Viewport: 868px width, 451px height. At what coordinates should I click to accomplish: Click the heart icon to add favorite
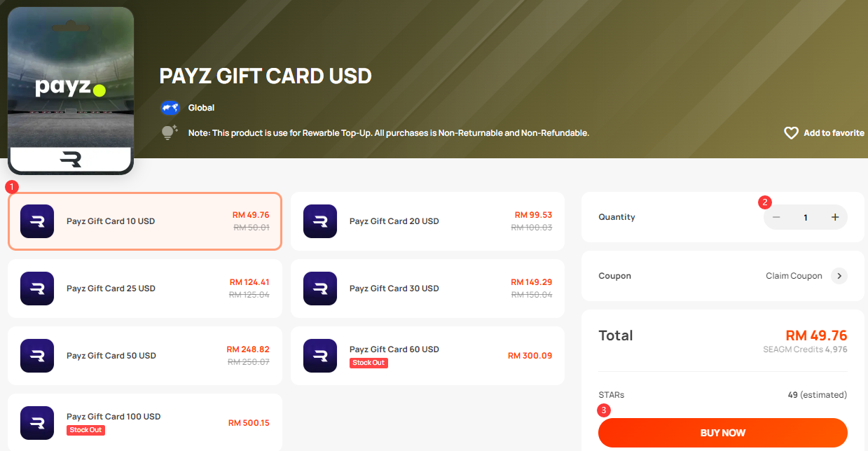click(x=791, y=133)
